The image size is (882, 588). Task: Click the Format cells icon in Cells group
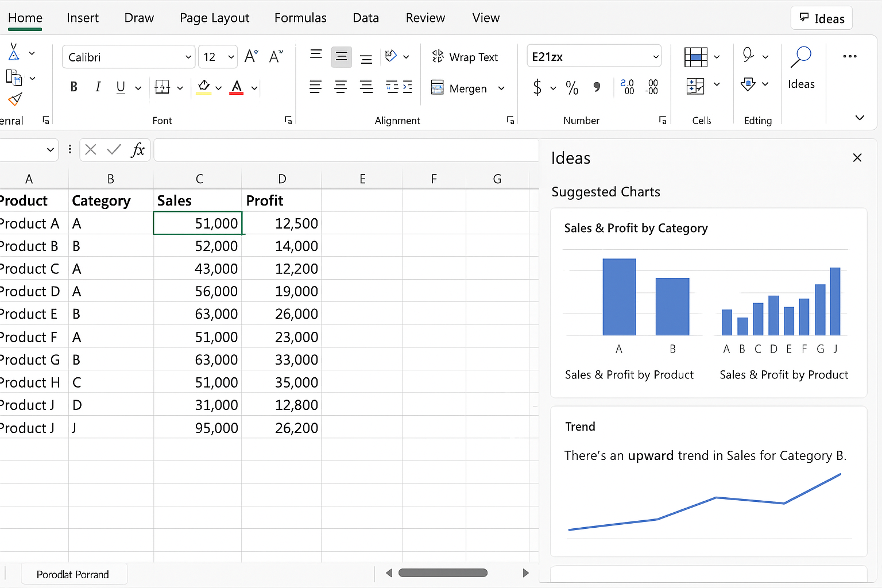(x=695, y=86)
